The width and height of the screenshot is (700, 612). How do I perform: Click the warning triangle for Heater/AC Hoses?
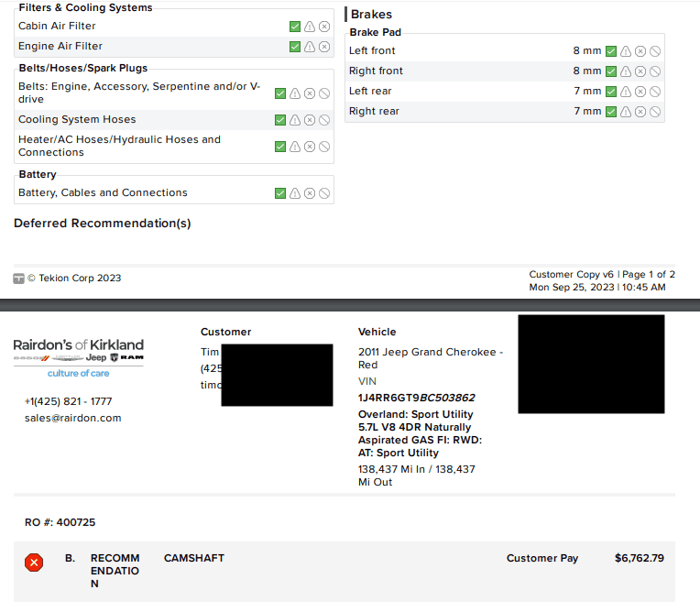(295, 147)
